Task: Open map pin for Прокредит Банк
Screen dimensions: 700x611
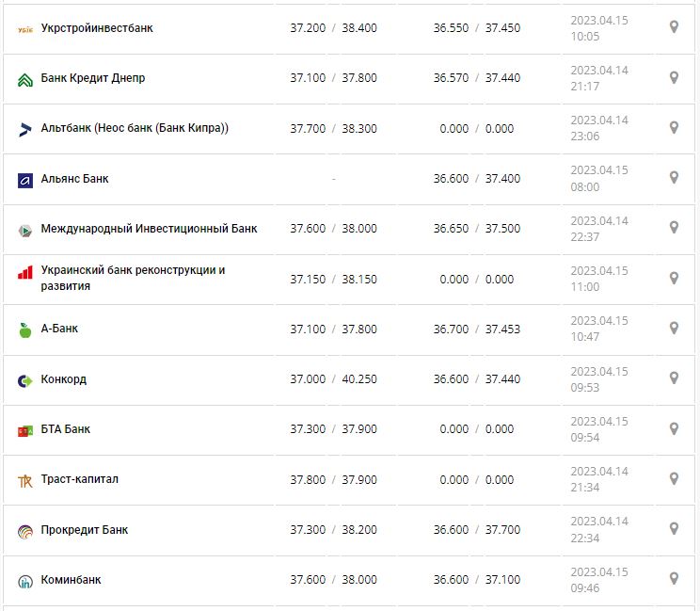Action: pyautogui.click(x=674, y=528)
